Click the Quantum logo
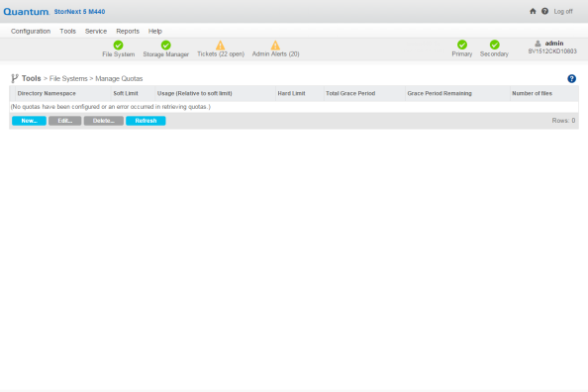The height and width of the screenshot is (392, 588). [27, 12]
